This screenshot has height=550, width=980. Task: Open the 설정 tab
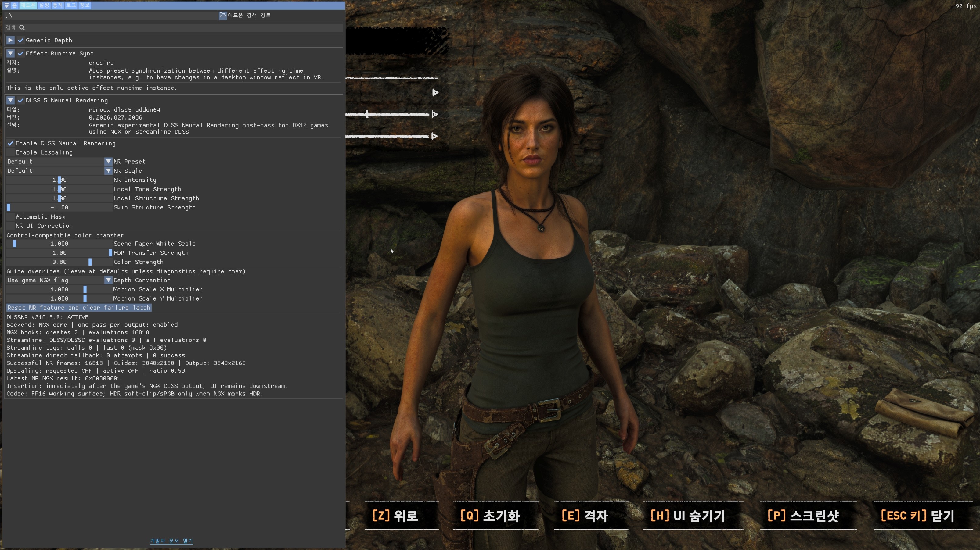pyautogui.click(x=44, y=5)
